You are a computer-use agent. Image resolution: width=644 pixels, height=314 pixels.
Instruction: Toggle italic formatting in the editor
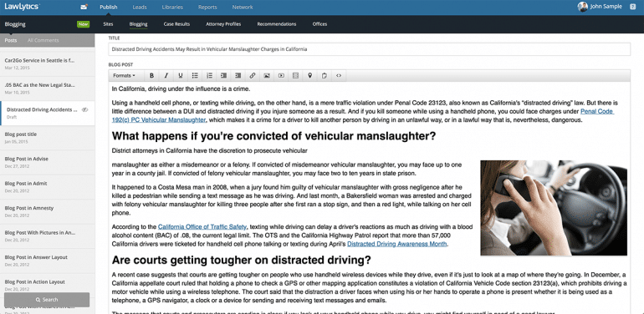coord(166,75)
